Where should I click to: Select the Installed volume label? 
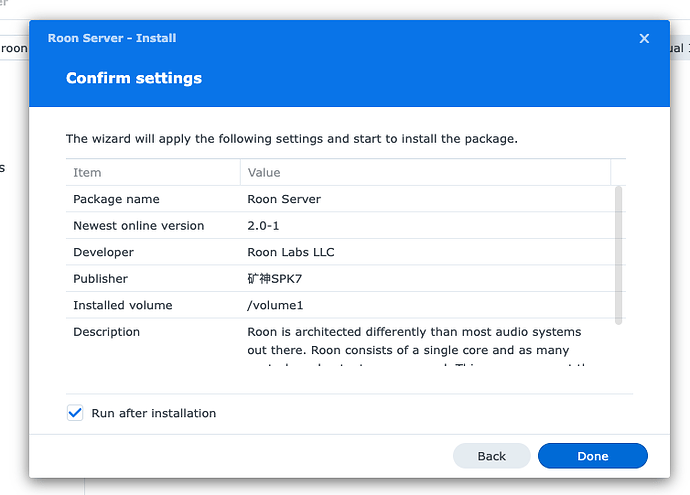point(122,305)
